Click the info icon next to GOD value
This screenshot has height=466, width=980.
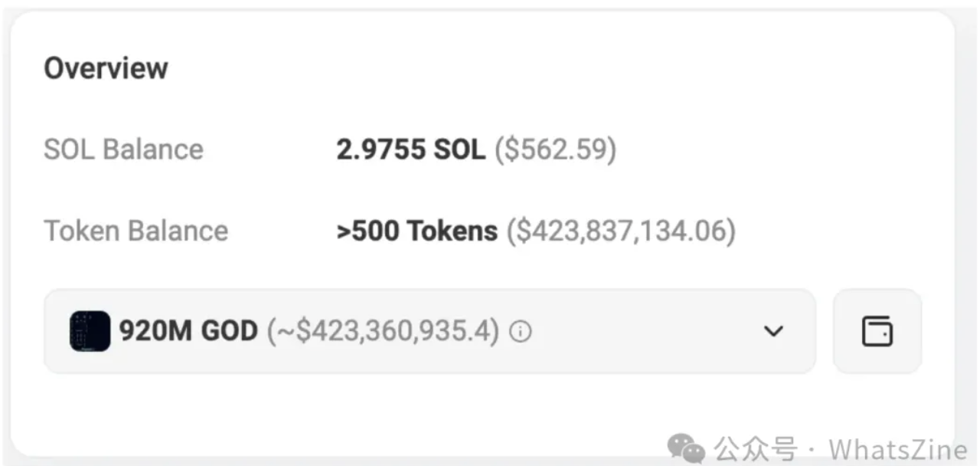tap(520, 331)
